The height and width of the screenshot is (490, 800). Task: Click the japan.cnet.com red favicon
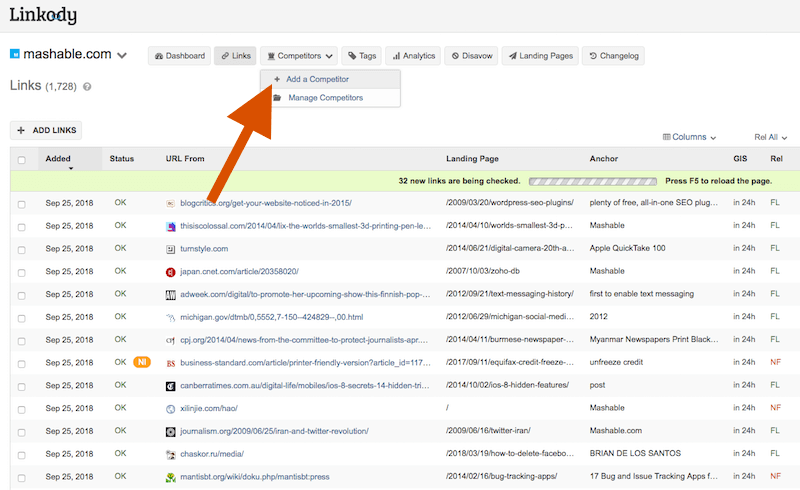(170, 272)
